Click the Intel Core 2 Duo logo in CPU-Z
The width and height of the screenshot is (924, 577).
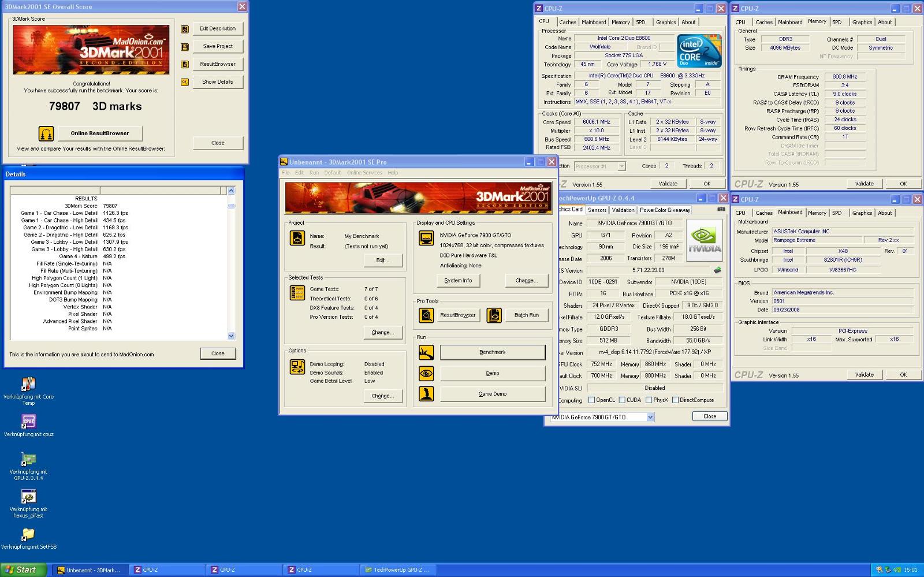point(699,51)
